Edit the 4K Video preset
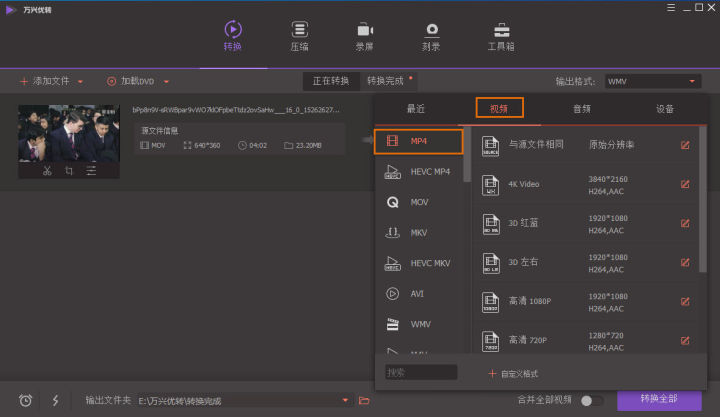This screenshot has height=417, width=720. (685, 184)
